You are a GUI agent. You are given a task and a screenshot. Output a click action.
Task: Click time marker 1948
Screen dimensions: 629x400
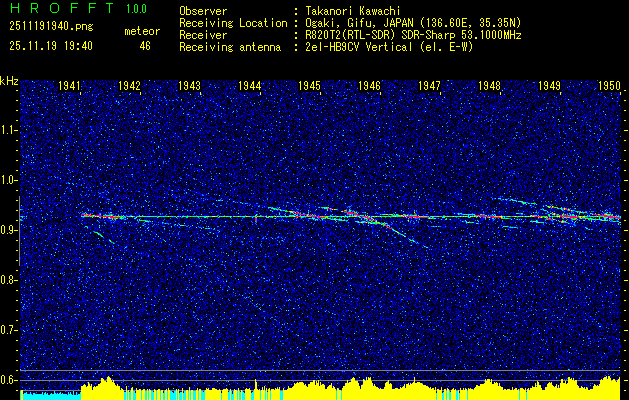(489, 85)
